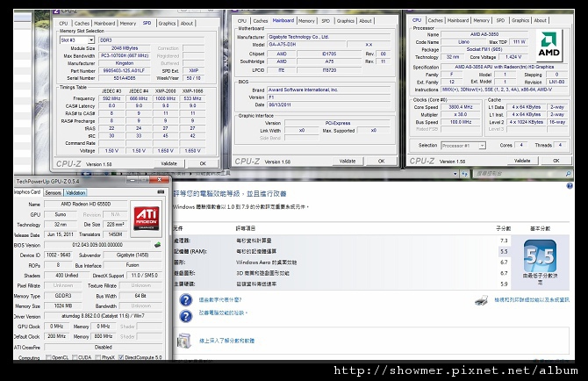Click the PC3-10700H max bandwidth field
This screenshot has width=588, height=381.
(124, 56)
